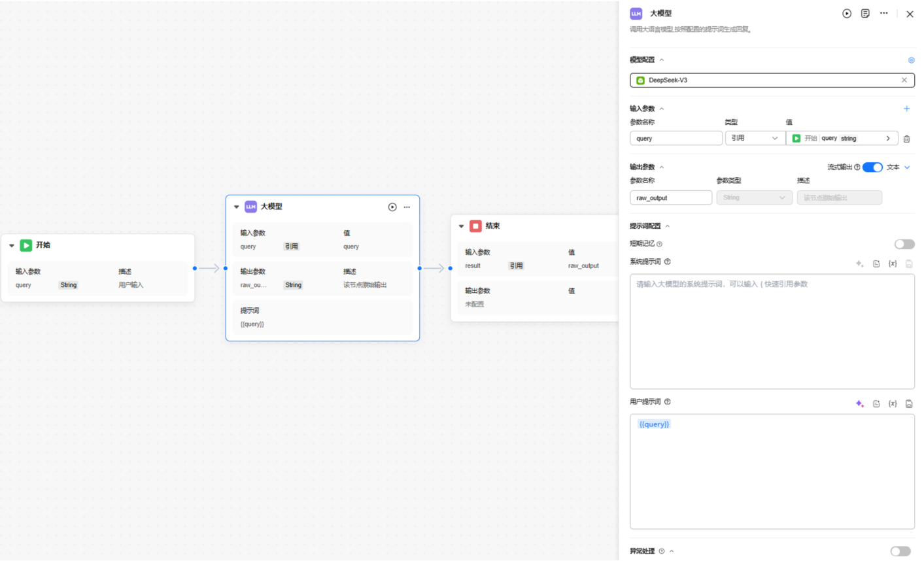Image resolution: width=924 pixels, height=561 pixels.
Task: Clear the DeepSeek-V3 model selection
Action: coord(904,80)
